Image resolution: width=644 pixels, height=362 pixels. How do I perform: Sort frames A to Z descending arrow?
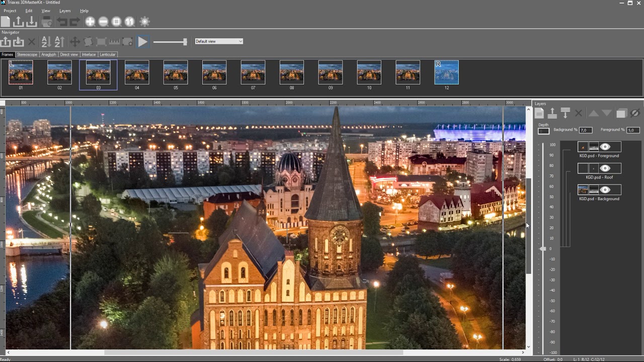coord(46,42)
